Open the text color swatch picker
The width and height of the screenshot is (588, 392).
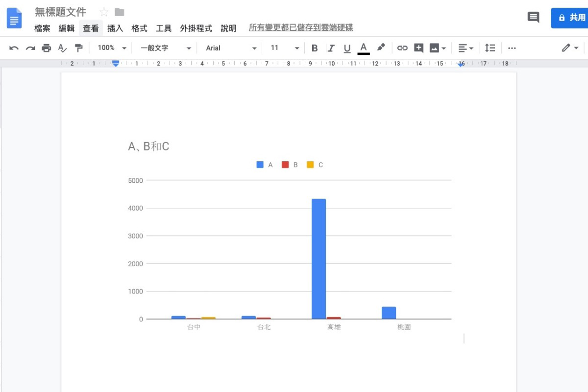(363, 48)
